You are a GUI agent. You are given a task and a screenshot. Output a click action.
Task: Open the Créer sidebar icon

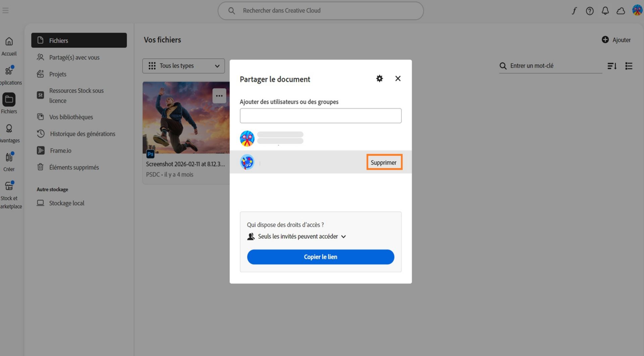[x=9, y=157]
